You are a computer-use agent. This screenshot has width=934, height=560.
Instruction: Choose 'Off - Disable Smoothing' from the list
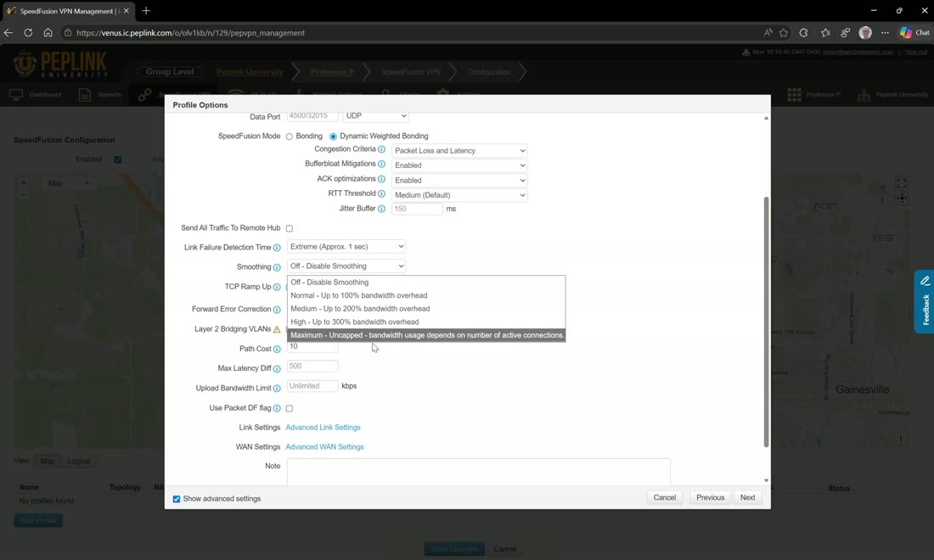point(426,282)
